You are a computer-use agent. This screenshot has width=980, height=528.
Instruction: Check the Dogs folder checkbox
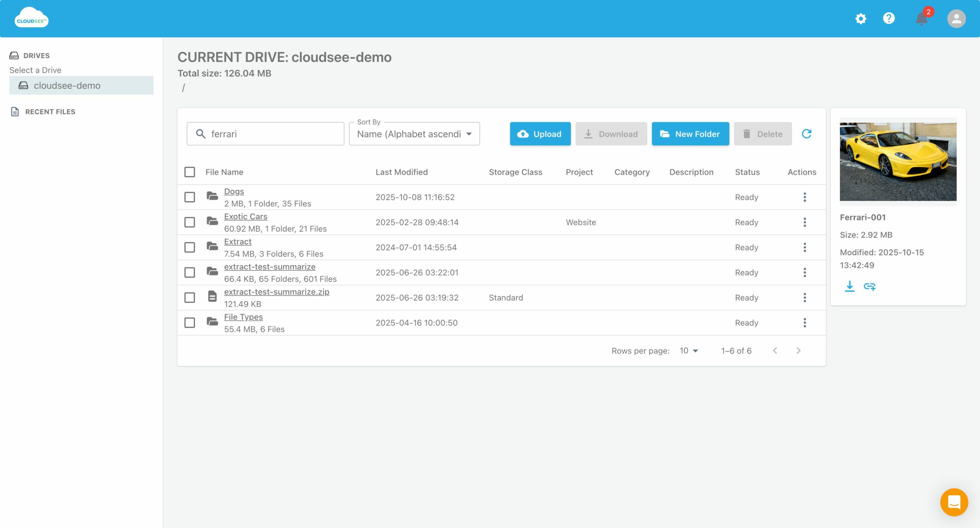pos(189,197)
